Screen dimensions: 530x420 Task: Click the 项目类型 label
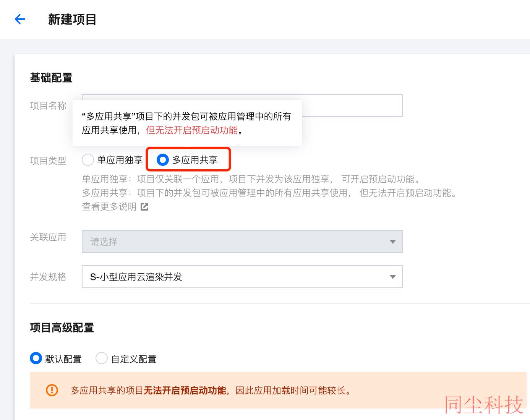coord(48,161)
